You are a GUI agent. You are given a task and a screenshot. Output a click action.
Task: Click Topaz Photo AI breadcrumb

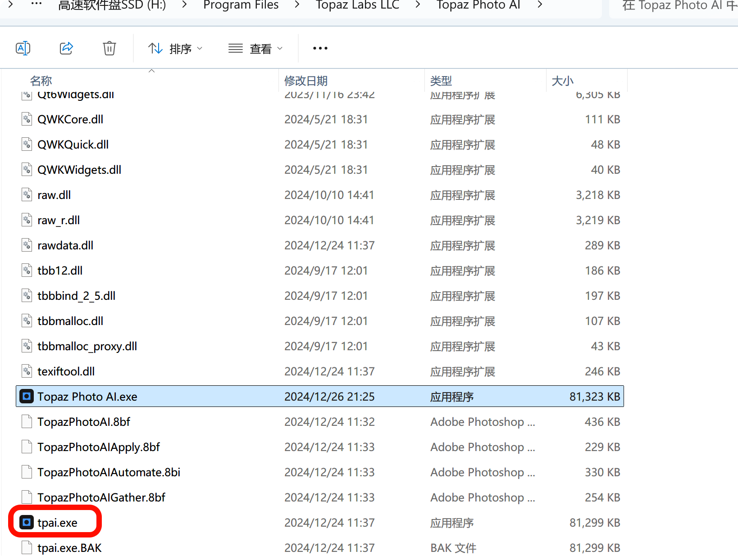478,5
